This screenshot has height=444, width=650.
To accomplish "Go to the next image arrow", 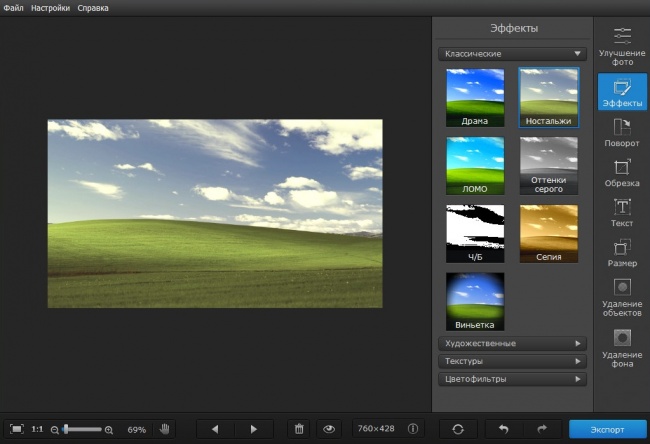I will click(254, 429).
